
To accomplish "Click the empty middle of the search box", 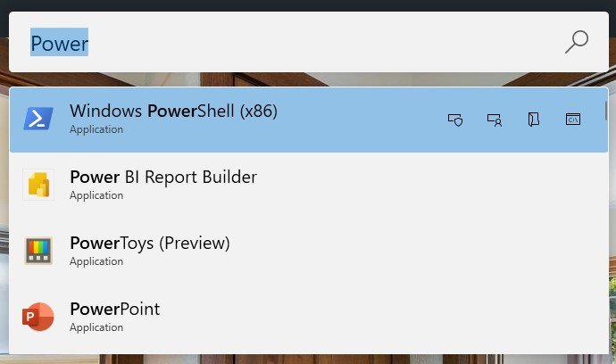I will tap(314, 42).
